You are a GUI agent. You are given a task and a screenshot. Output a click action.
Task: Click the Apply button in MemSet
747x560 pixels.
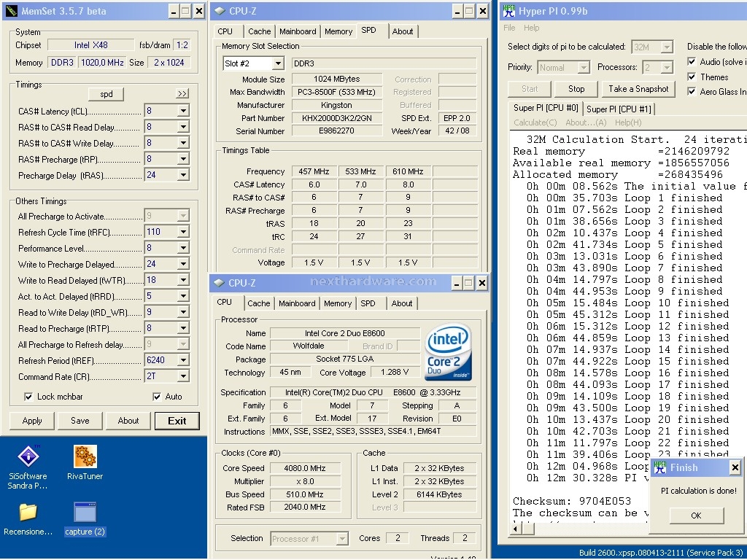coord(32,421)
